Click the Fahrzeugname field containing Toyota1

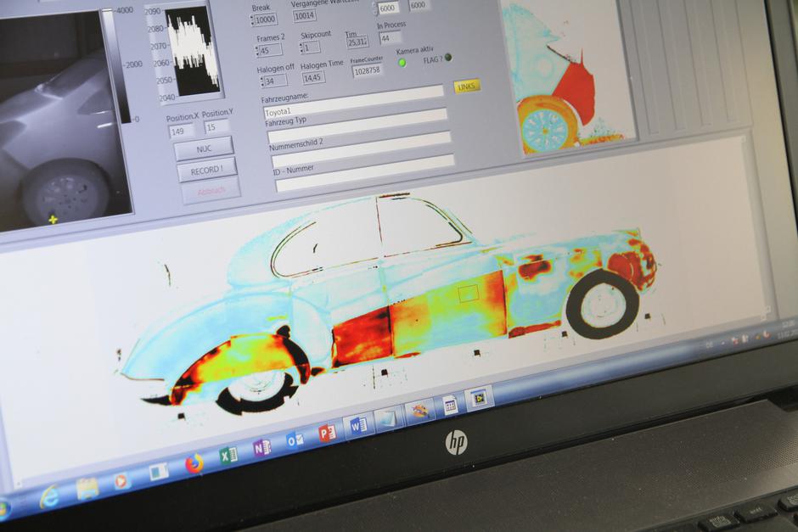click(355, 112)
